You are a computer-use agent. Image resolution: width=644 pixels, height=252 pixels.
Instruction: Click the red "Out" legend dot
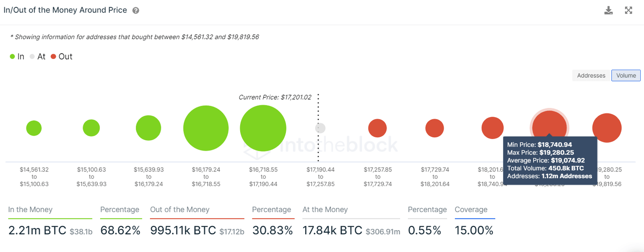point(54,56)
